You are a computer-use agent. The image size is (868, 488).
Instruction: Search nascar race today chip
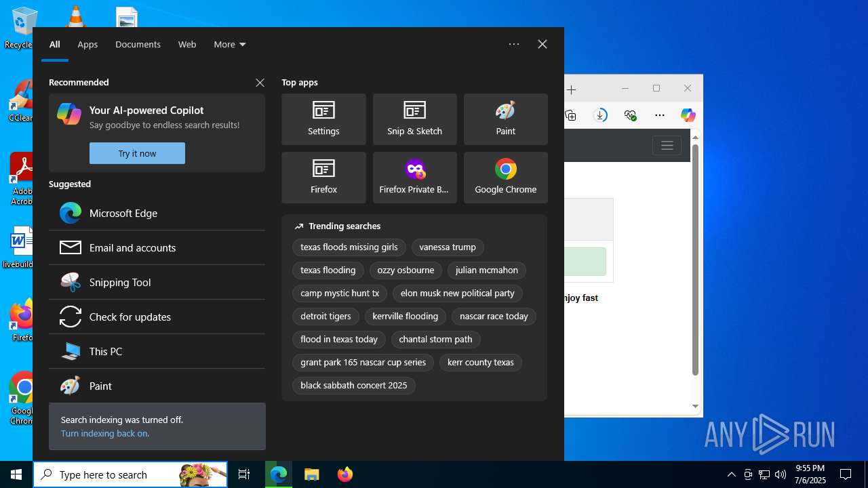coord(494,317)
